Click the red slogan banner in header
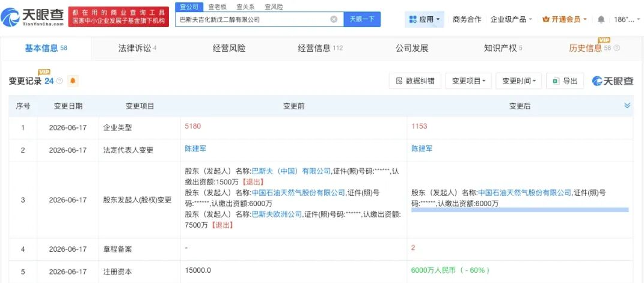Image resolution: width=644 pixels, height=283 pixels. pos(118,17)
